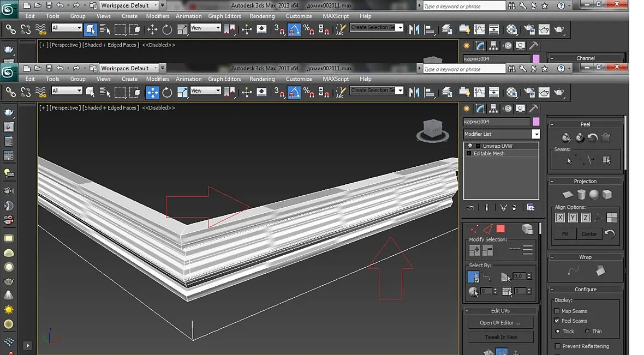Image resolution: width=644 pixels, height=355 pixels.
Task: Open the Workspace: Default dropdown
Action: [x=129, y=68]
